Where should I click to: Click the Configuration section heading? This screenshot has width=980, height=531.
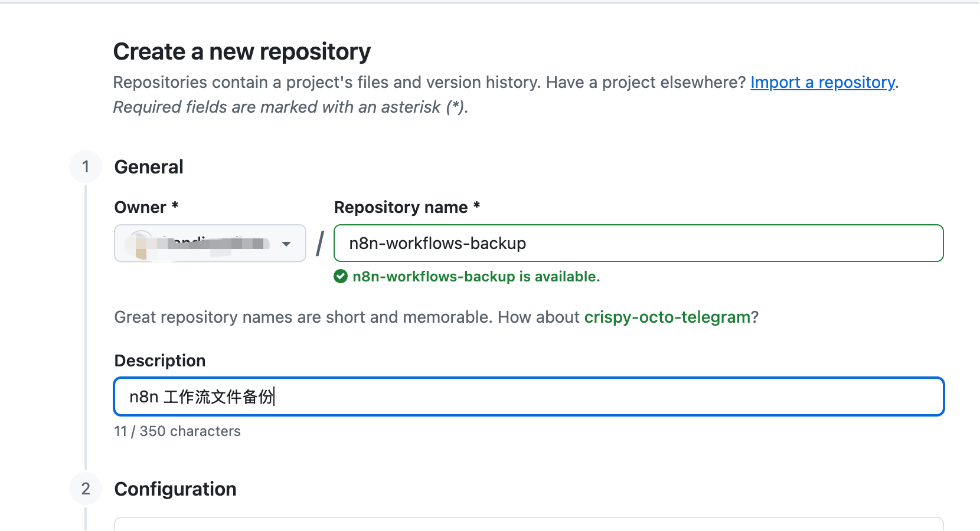[x=175, y=489]
